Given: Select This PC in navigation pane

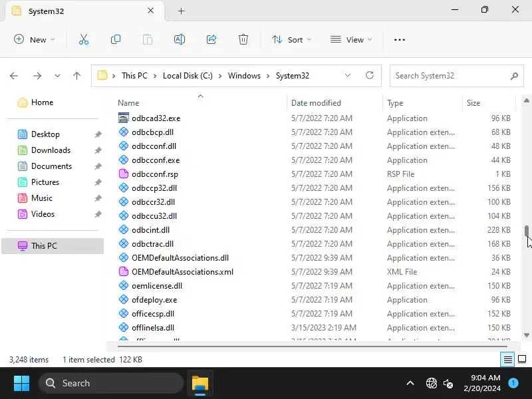Looking at the screenshot, I should 53,246.
